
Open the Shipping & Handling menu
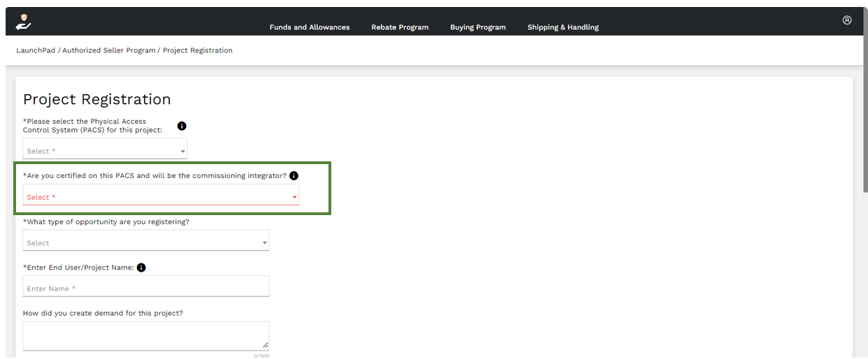point(563,27)
